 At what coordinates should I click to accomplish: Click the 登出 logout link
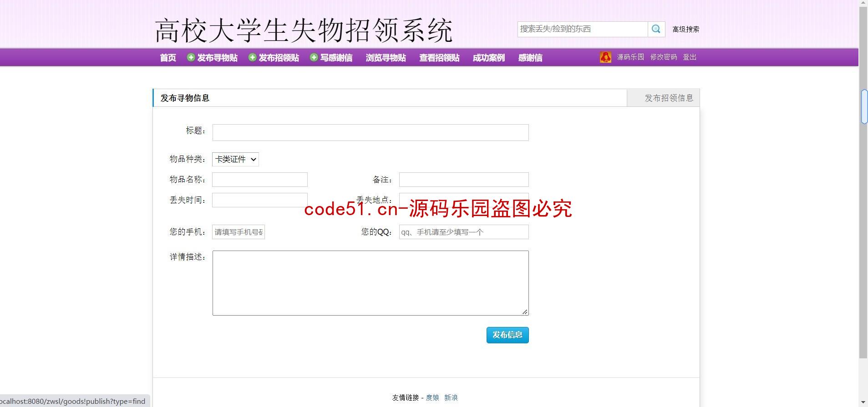[x=690, y=57]
